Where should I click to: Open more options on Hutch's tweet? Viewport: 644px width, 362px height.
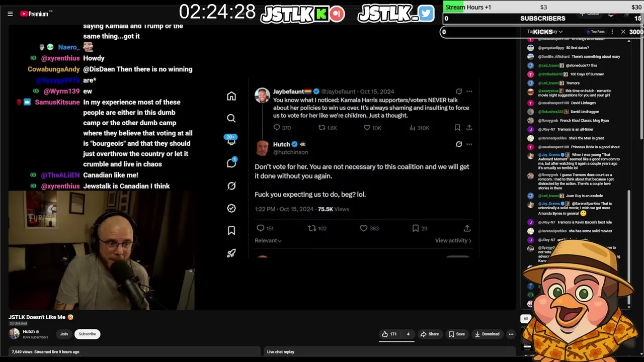coord(469,144)
